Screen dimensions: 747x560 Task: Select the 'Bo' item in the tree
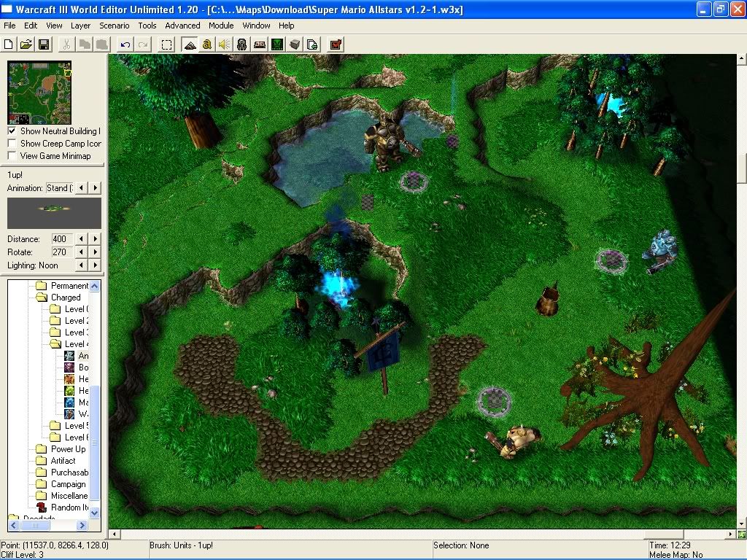76,367
